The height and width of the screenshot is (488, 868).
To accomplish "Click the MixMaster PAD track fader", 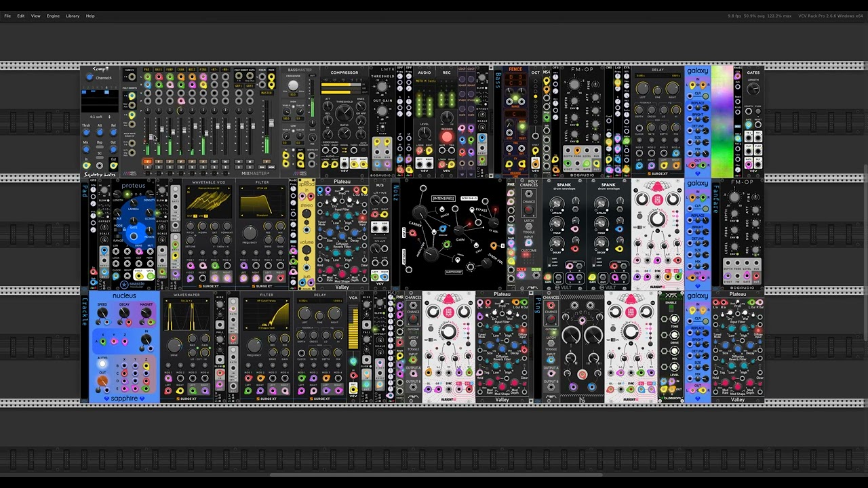I will click(x=151, y=137).
